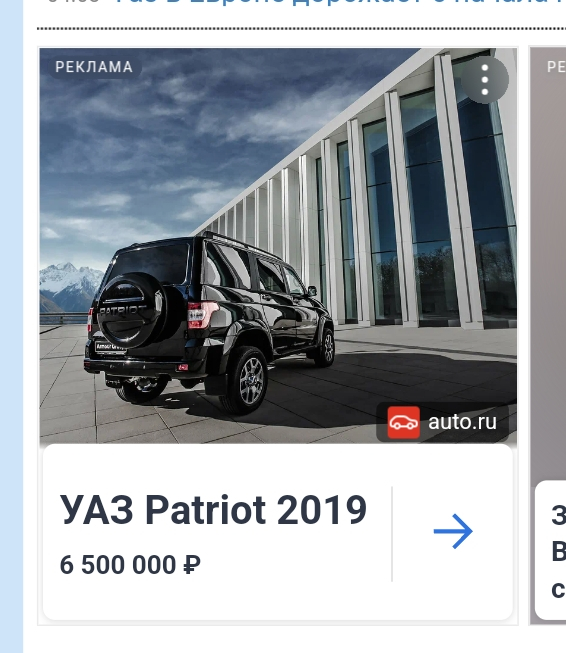The height and width of the screenshot is (653, 566).
Task: Open the three-dot ad options menu
Action: pyautogui.click(x=484, y=80)
